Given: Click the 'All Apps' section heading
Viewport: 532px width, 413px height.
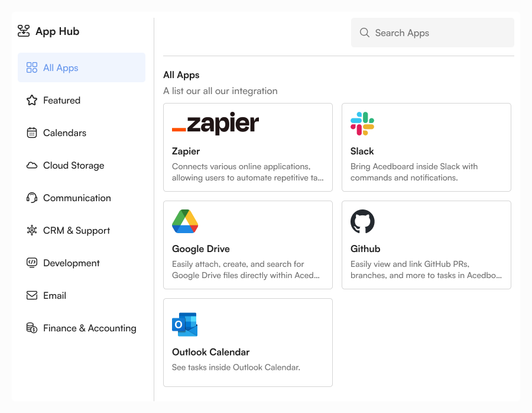Looking at the screenshot, I should click(181, 75).
